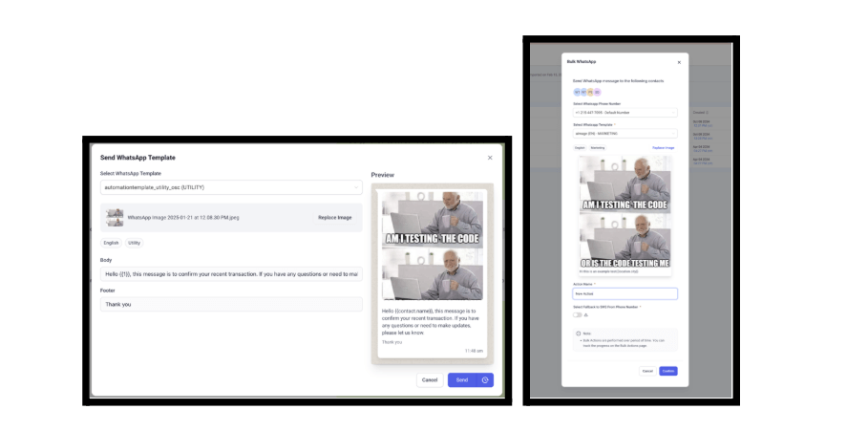Focus the Footer field containing Thank you
868x431 pixels.
coord(231,304)
